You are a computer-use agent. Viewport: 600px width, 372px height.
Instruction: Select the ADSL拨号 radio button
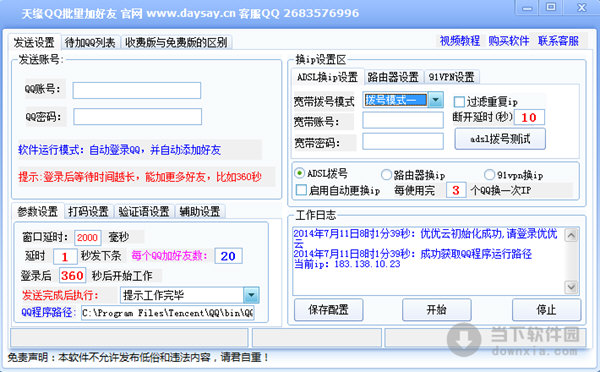[x=299, y=173]
